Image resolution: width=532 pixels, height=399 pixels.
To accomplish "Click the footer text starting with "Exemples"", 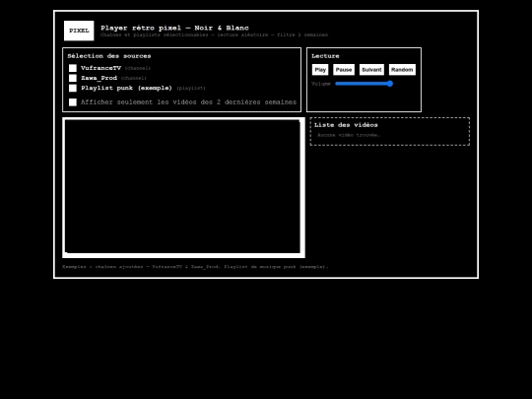I will pos(195,267).
